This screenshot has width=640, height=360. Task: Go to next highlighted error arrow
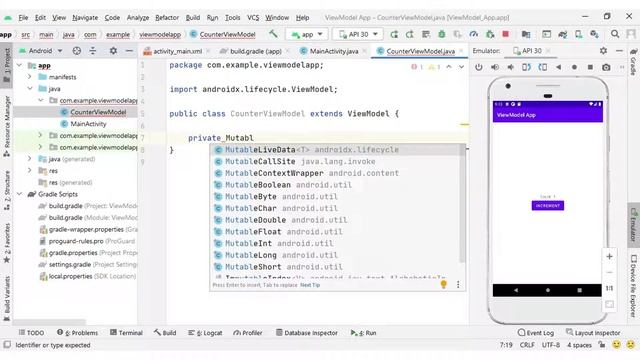[x=461, y=67]
